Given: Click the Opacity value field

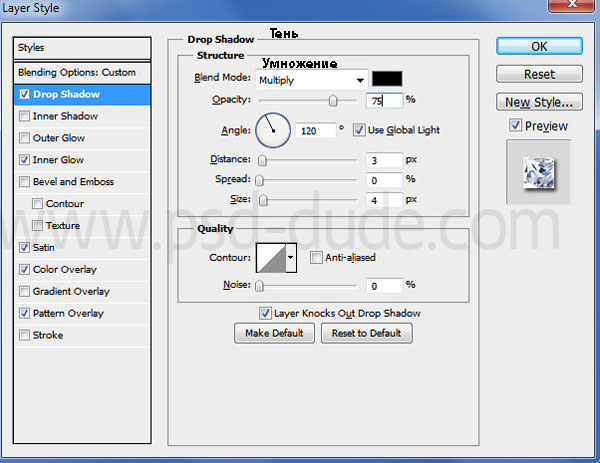Looking at the screenshot, I should click(384, 101).
